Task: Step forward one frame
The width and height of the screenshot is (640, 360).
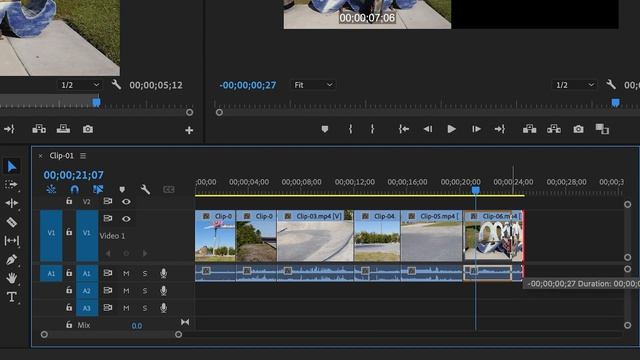Action: click(476, 129)
